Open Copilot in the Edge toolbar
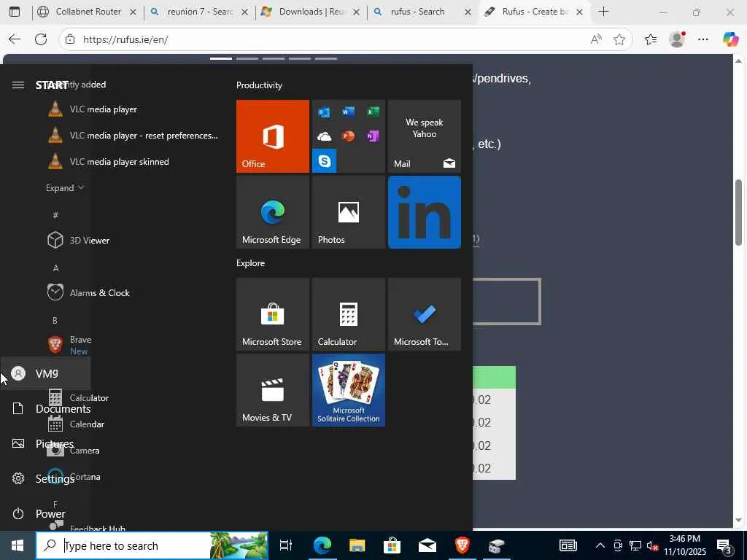This screenshot has height=560, width=747. point(730,39)
